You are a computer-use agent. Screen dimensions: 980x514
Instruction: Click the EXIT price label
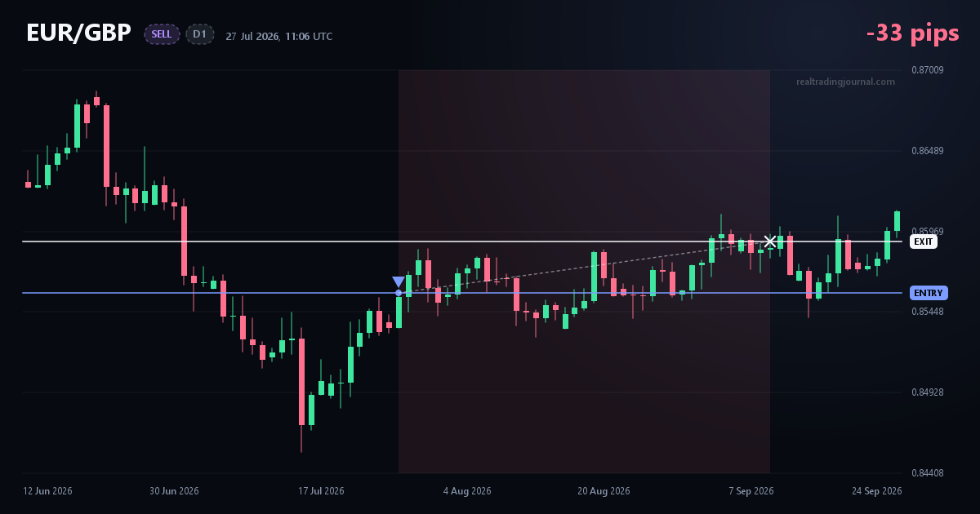[924, 241]
